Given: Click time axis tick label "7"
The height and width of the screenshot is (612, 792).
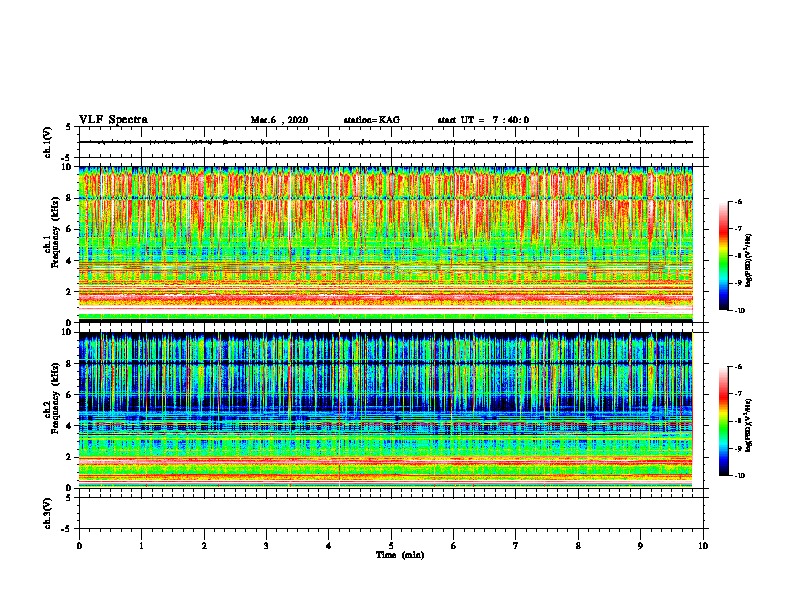Looking at the screenshot, I should coord(516,546).
